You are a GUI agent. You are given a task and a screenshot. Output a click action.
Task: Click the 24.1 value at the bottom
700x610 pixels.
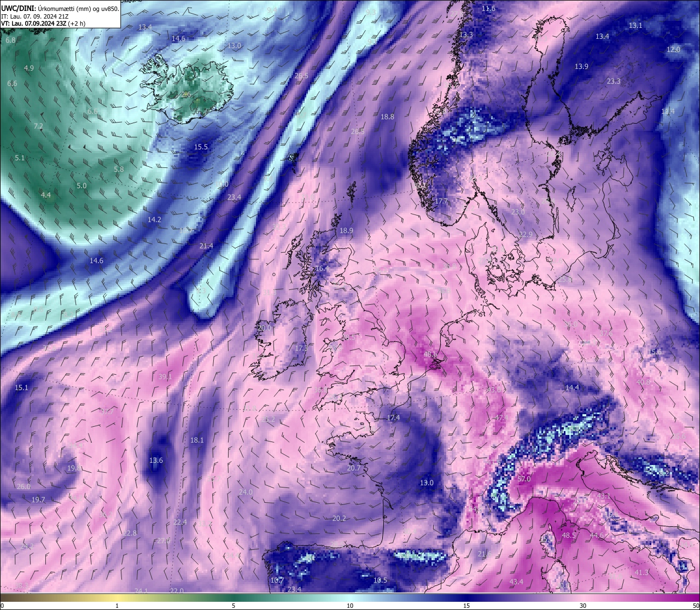point(141,591)
